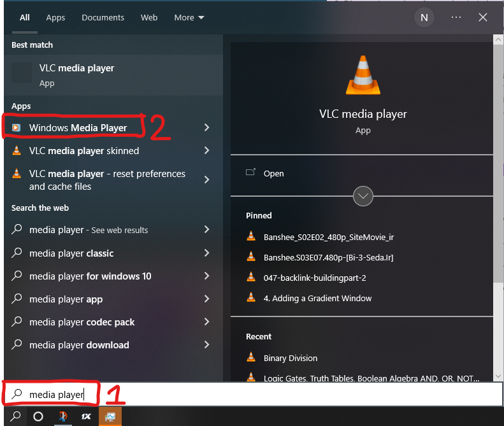
Task: Close the search panel with X
Action: (x=483, y=17)
